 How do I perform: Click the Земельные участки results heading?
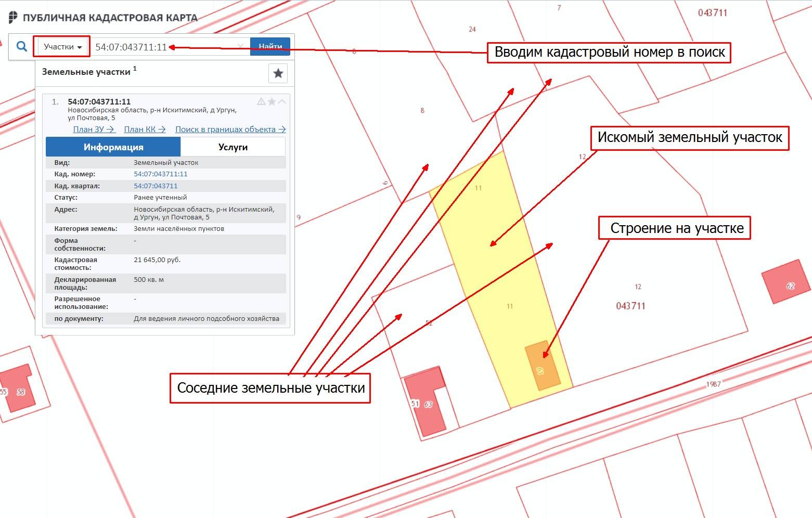86,72
